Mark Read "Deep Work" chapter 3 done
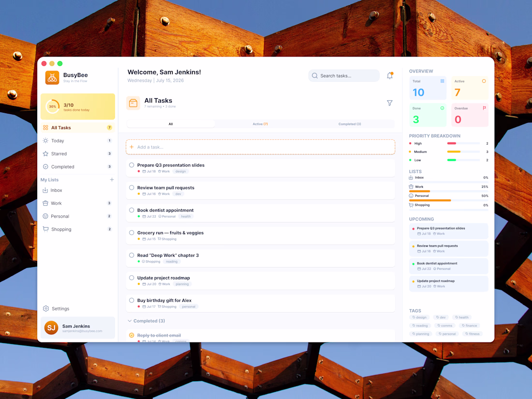 (132, 255)
